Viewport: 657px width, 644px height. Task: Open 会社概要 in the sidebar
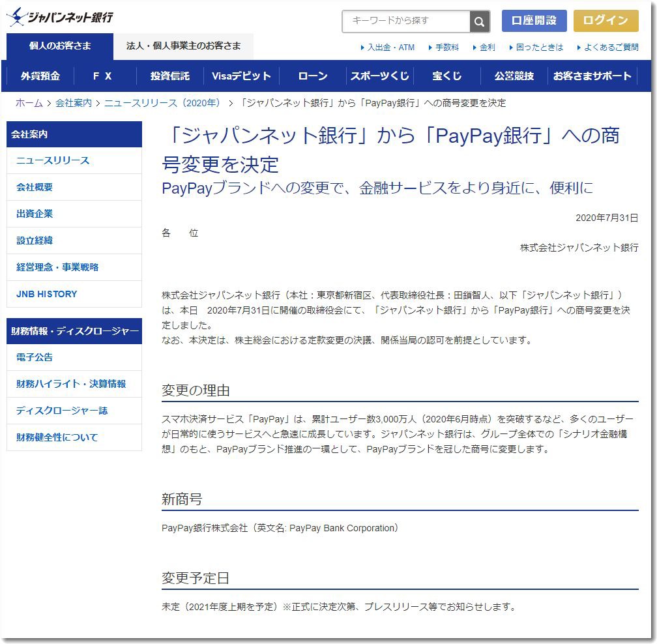click(x=74, y=187)
